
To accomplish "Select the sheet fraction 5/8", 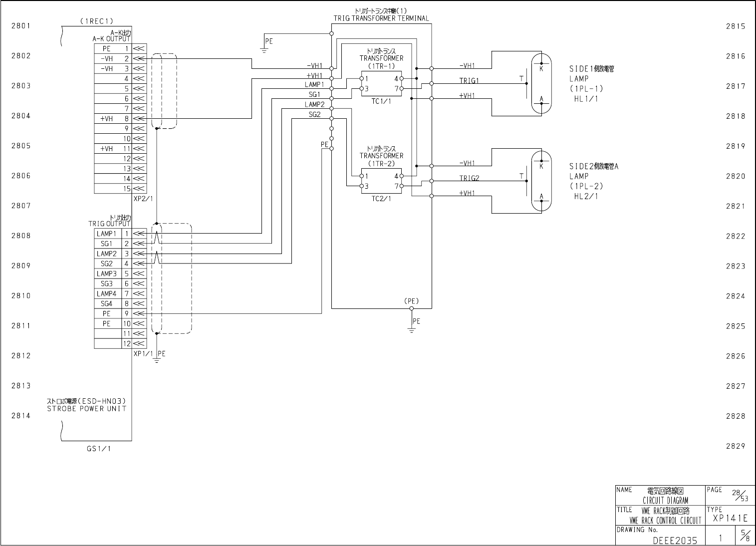I will point(745,537).
